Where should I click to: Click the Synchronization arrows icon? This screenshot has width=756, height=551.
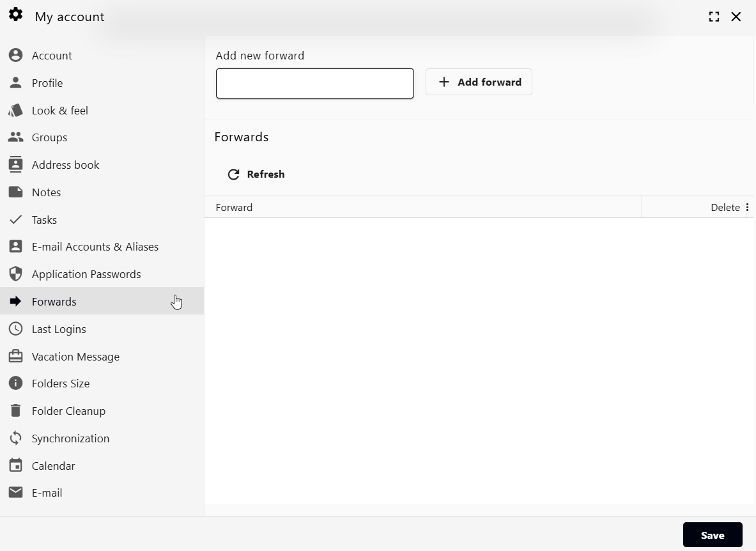pos(16,438)
